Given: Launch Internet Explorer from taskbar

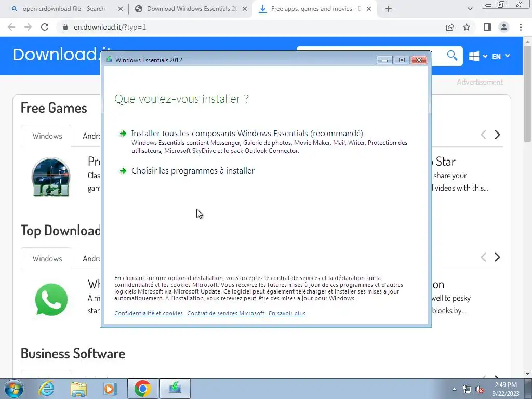Looking at the screenshot, I should [46, 389].
